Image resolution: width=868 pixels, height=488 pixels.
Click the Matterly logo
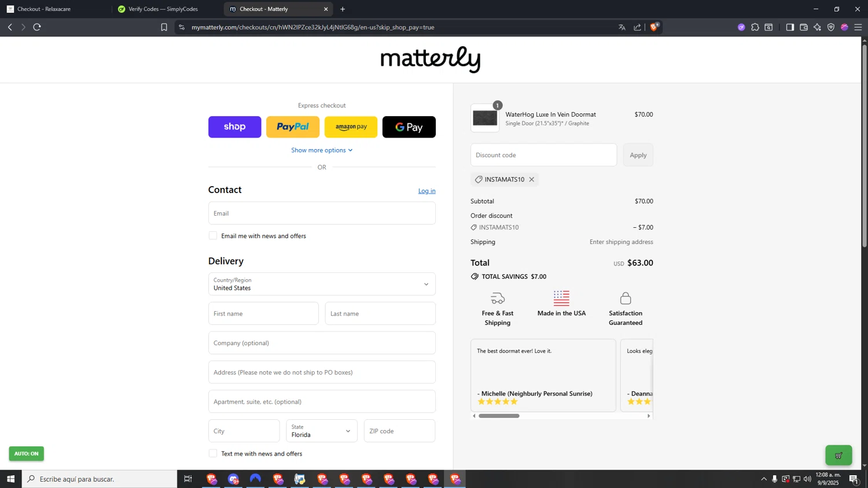pos(431,59)
